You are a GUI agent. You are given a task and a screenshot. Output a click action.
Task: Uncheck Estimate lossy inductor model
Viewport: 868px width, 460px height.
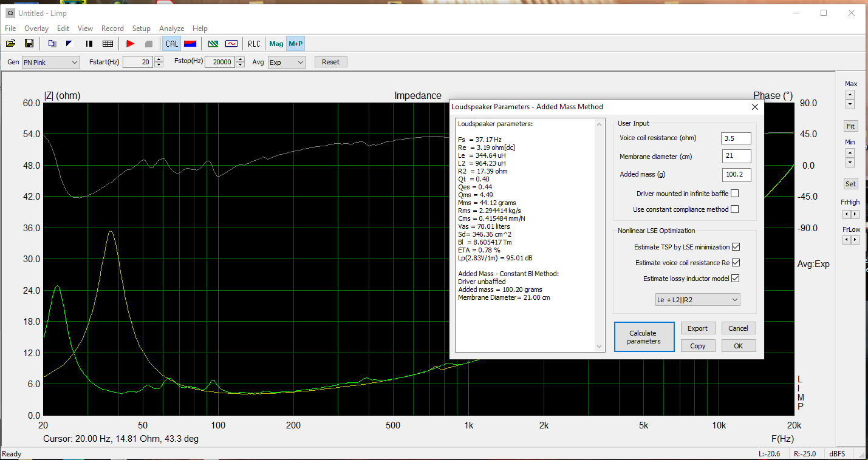click(736, 279)
